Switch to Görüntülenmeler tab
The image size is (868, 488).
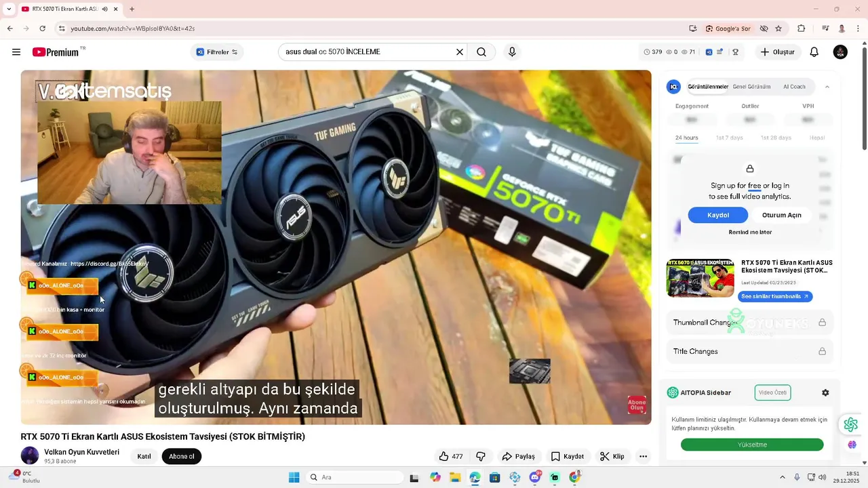(708, 87)
